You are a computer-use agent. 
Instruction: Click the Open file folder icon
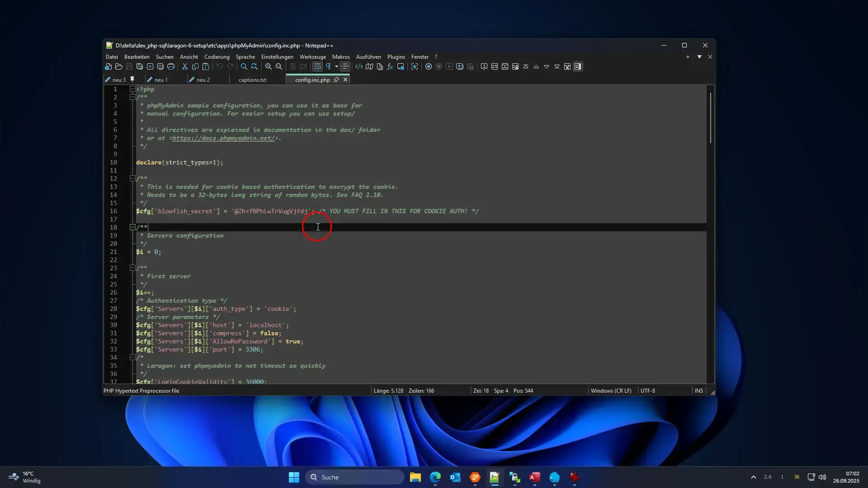tap(119, 67)
